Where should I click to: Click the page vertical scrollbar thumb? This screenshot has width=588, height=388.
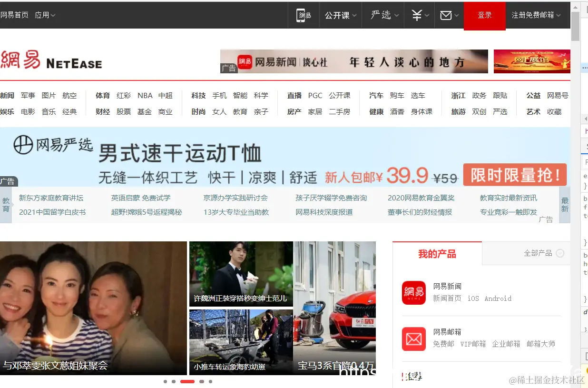(x=575, y=26)
